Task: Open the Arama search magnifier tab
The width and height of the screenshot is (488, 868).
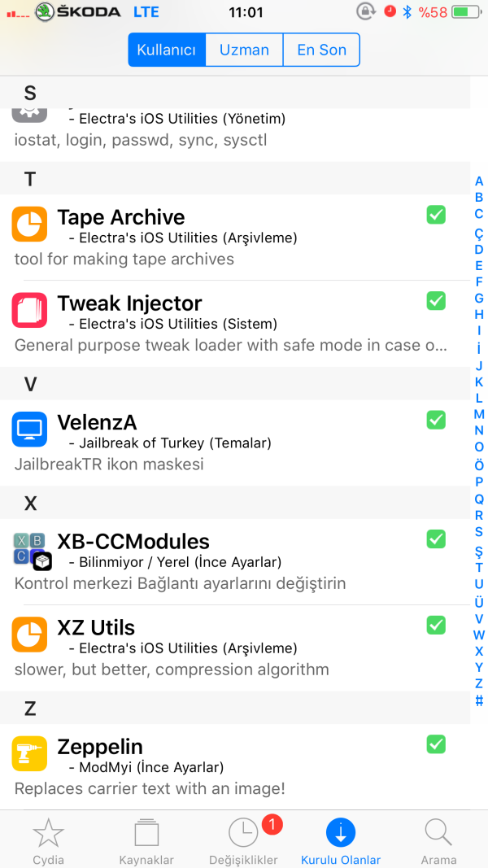Action: click(438, 841)
